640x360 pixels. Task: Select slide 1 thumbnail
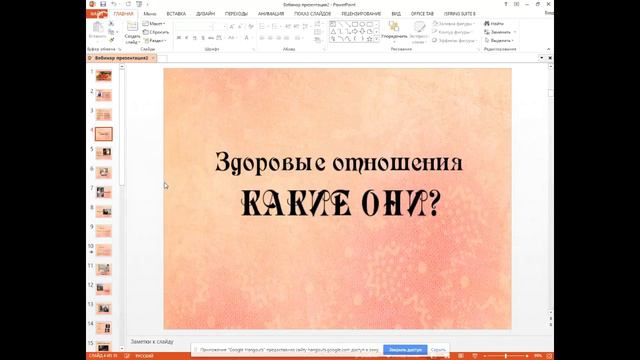103,76
